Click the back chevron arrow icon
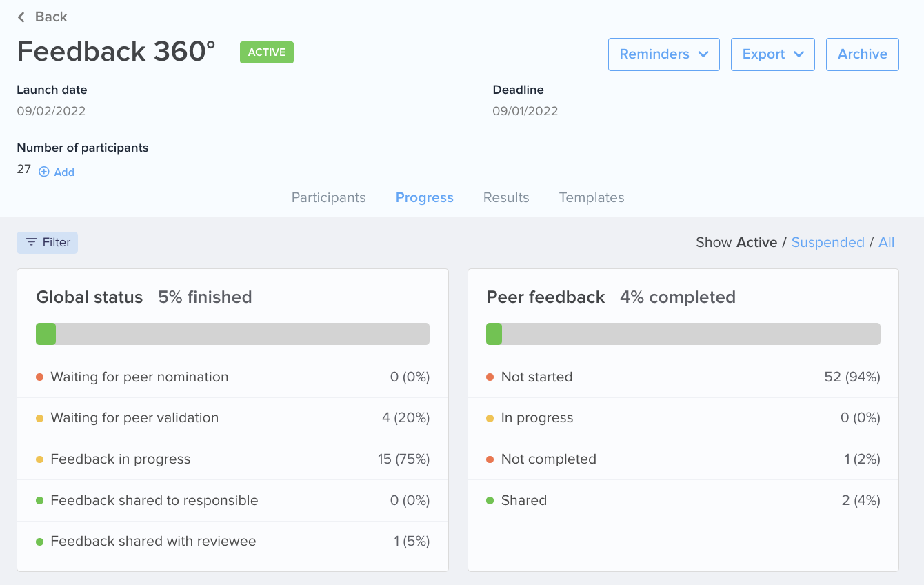The width and height of the screenshot is (924, 585). point(21,17)
